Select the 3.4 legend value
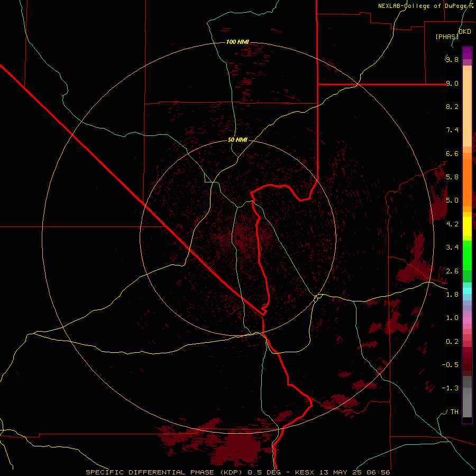Screen dimensions: 476x476 pyautogui.click(x=452, y=248)
